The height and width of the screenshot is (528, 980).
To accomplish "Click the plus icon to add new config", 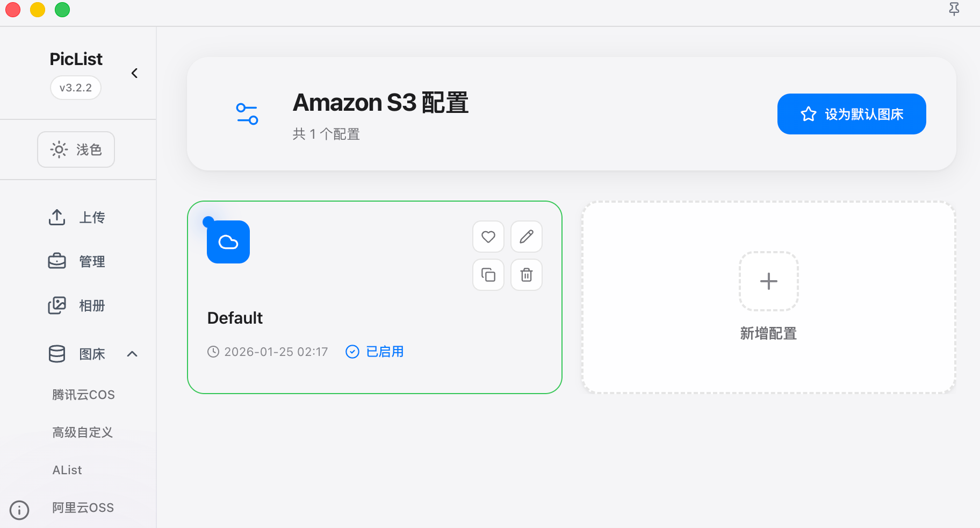I will 768,281.
